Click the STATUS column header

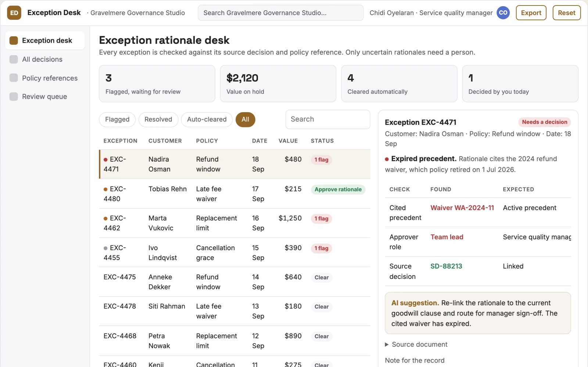[322, 141]
